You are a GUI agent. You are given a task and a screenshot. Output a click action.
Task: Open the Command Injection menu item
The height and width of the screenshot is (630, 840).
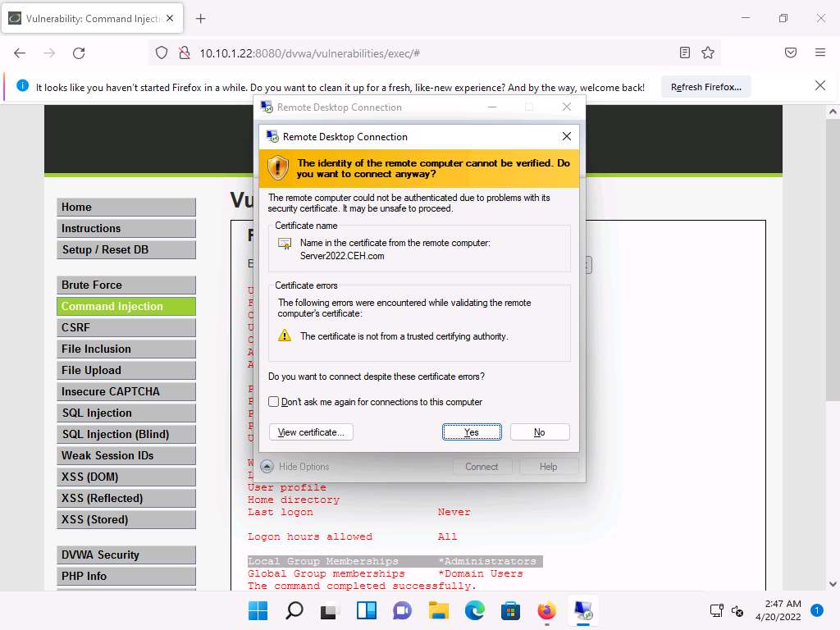tap(126, 306)
